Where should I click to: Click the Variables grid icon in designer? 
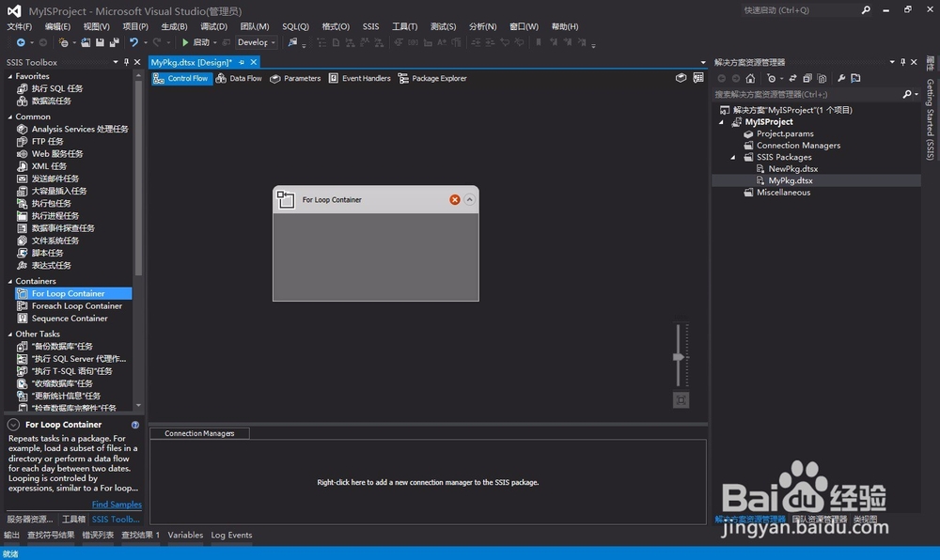pyautogui.click(x=698, y=78)
